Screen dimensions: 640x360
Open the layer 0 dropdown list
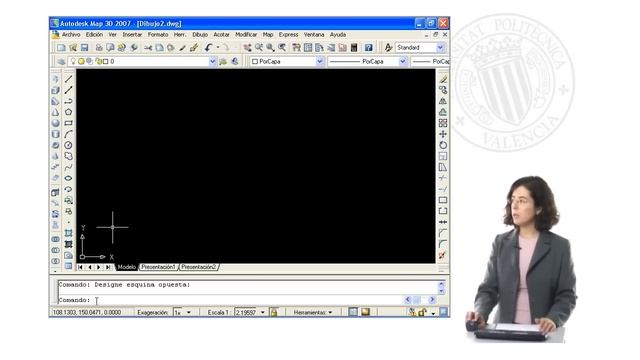(x=213, y=61)
